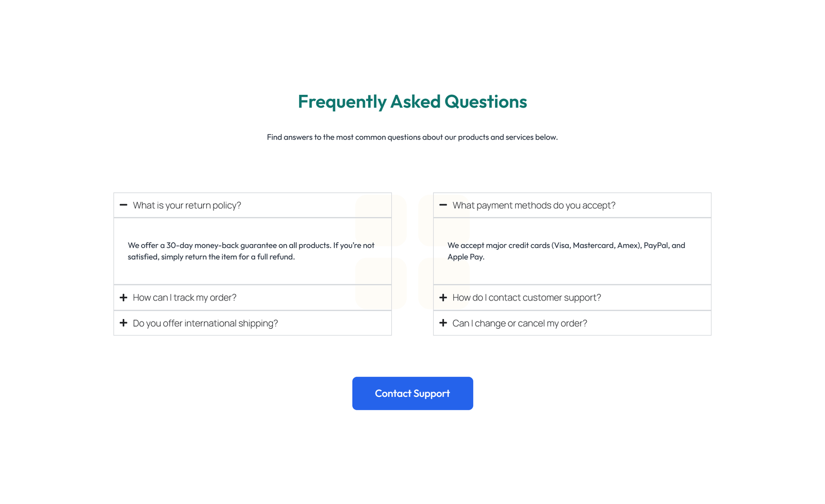Select the accepted payment methods answer text
The height and width of the screenshot is (504, 825).
coord(566,251)
